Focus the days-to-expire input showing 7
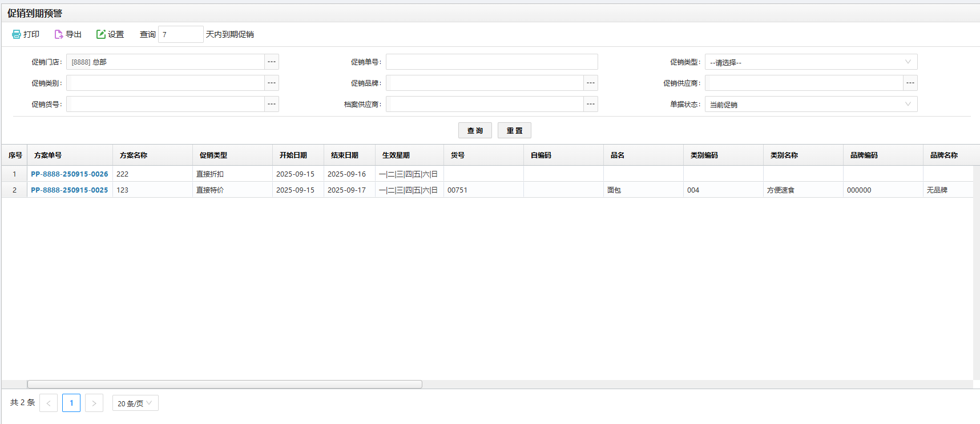The height and width of the screenshot is (424, 980). [180, 34]
